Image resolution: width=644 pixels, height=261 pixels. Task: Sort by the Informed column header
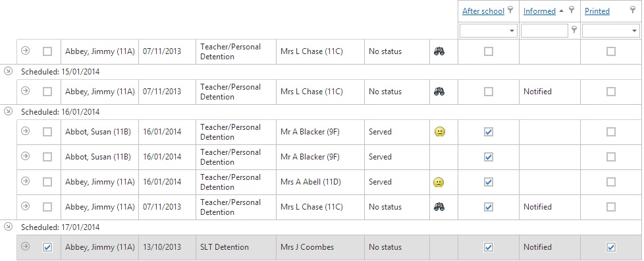coord(539,11)
